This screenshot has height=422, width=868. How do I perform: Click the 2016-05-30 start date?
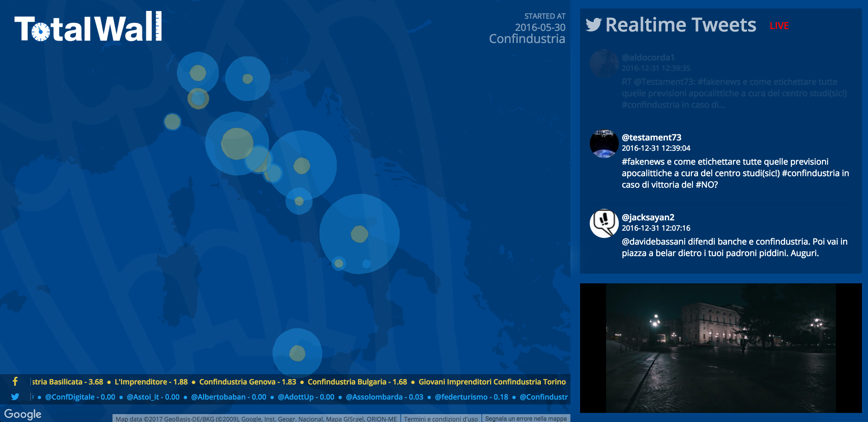coord(540,27)
